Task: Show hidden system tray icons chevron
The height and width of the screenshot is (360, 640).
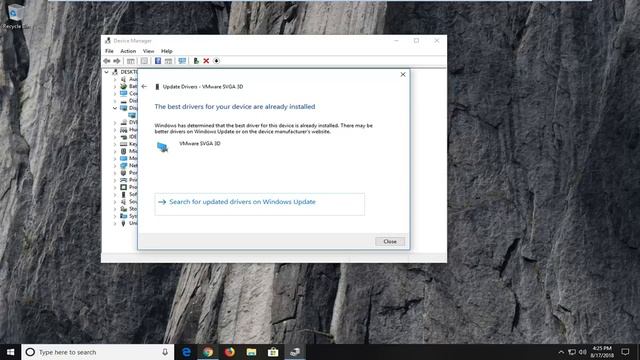Action: pyautogui.click(x=561, y=352)
